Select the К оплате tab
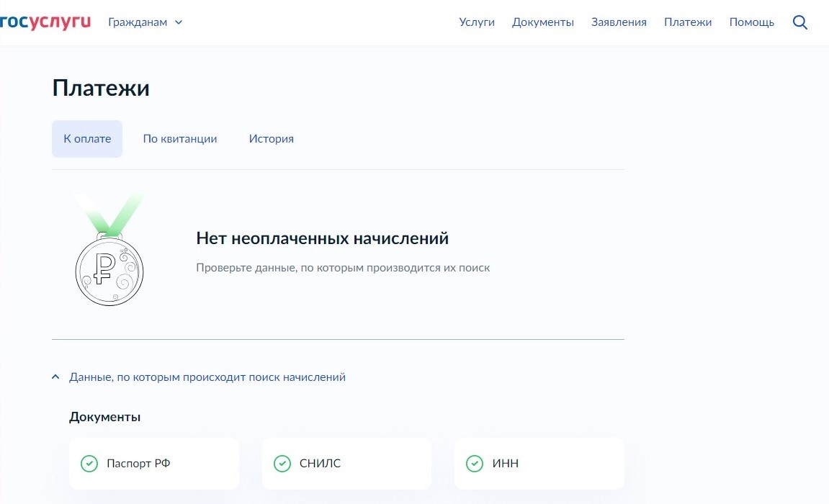This screenshot has height=504, width=829. 87,139
